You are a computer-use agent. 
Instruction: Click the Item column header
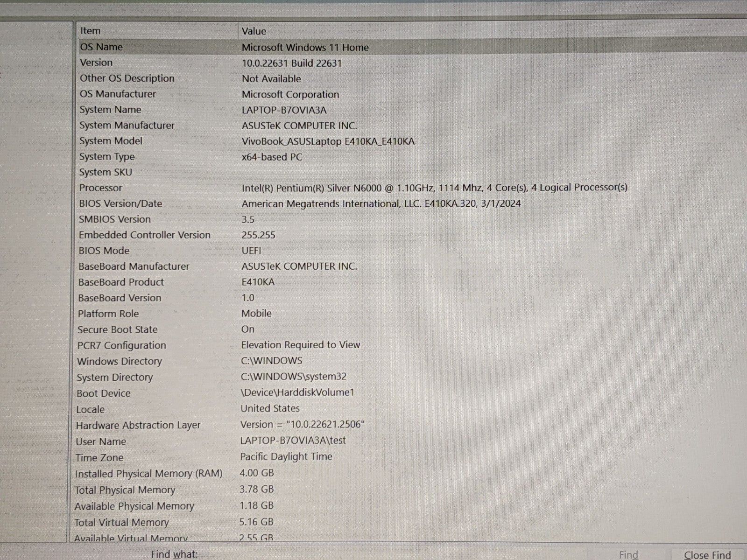pyautogui.click(x=91, y=31)
